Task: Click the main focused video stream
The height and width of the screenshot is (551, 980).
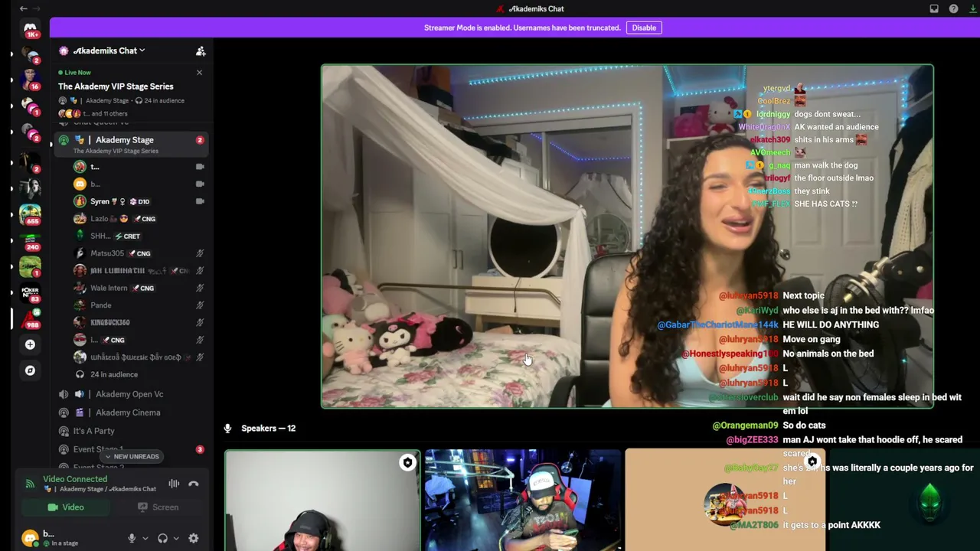Action: click(x=627, y=236)
